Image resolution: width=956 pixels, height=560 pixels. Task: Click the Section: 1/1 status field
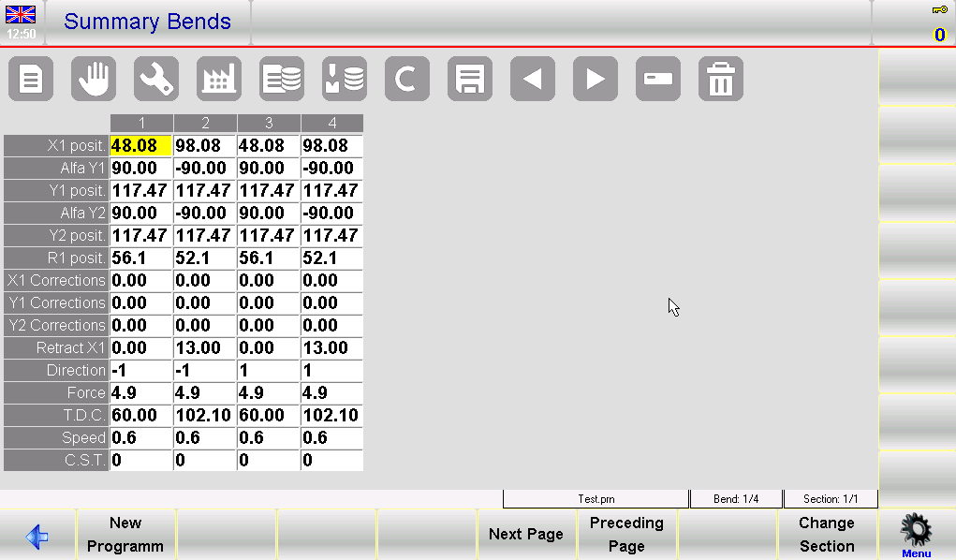[x=831, y=499]
